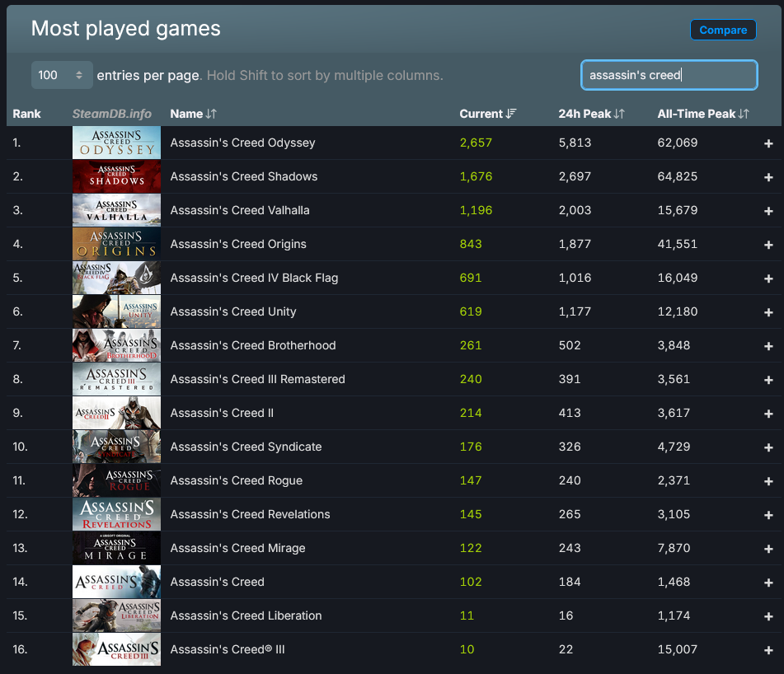Image resolution: width=784 pixels, height=674 pixels.
Task: Expand row for Assassin's Creed Shadows plus
Action: tap(768, 177)
